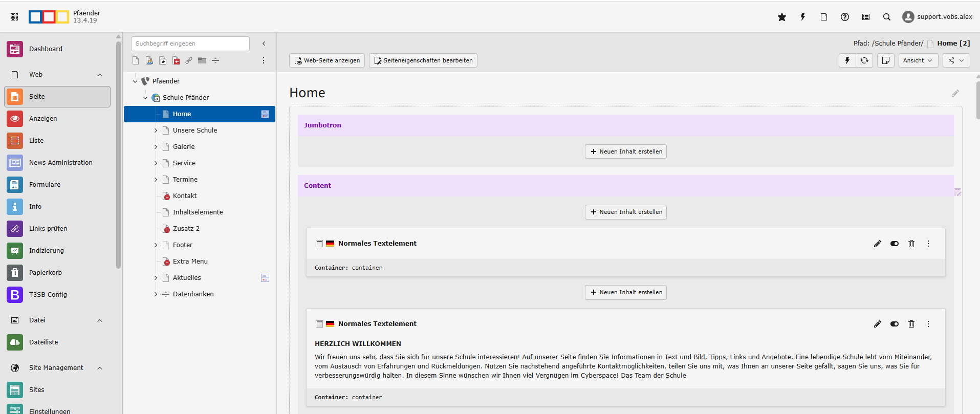
Task: Edit the second Normales Textelement with pencil
Action: pos(877,324)
